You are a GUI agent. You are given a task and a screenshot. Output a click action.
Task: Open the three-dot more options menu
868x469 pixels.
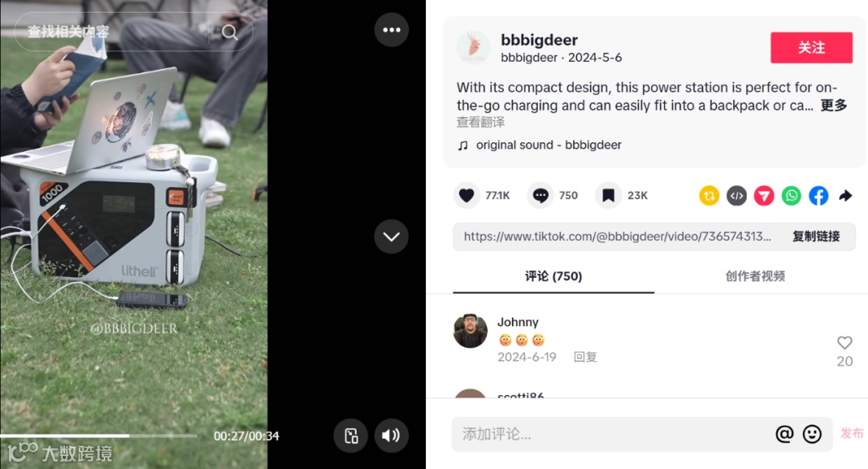pyautogui.click(x=391, y=30)
